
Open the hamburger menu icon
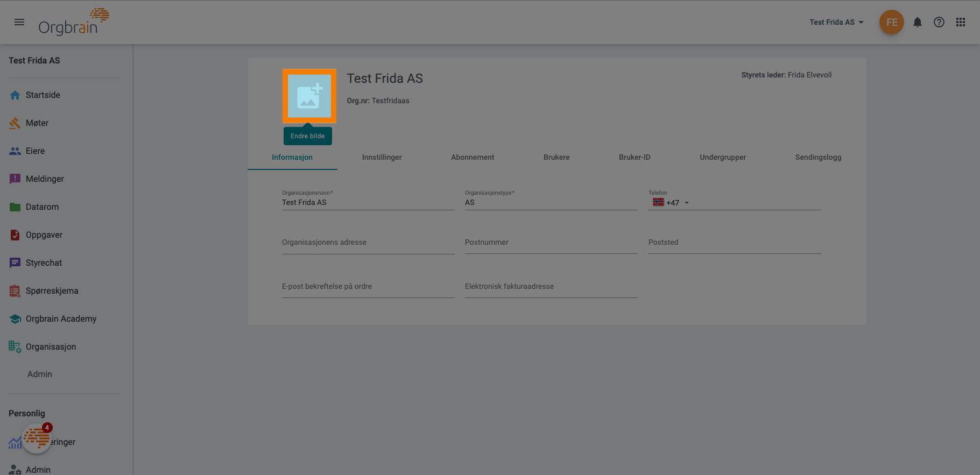click(x=19, y=22)
